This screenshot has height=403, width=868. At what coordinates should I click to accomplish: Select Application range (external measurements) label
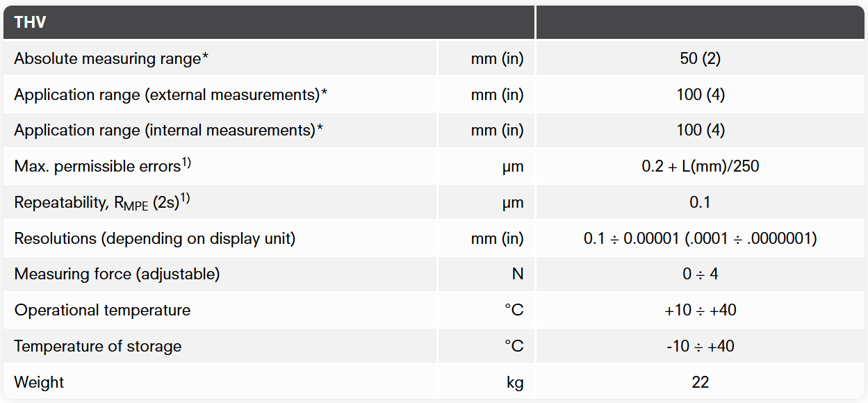click(170, 94)
